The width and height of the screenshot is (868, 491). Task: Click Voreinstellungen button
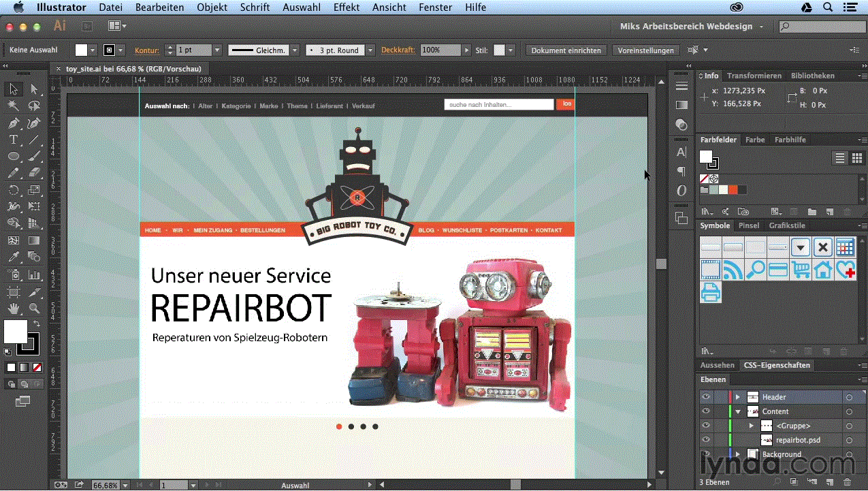pos(646,50)
